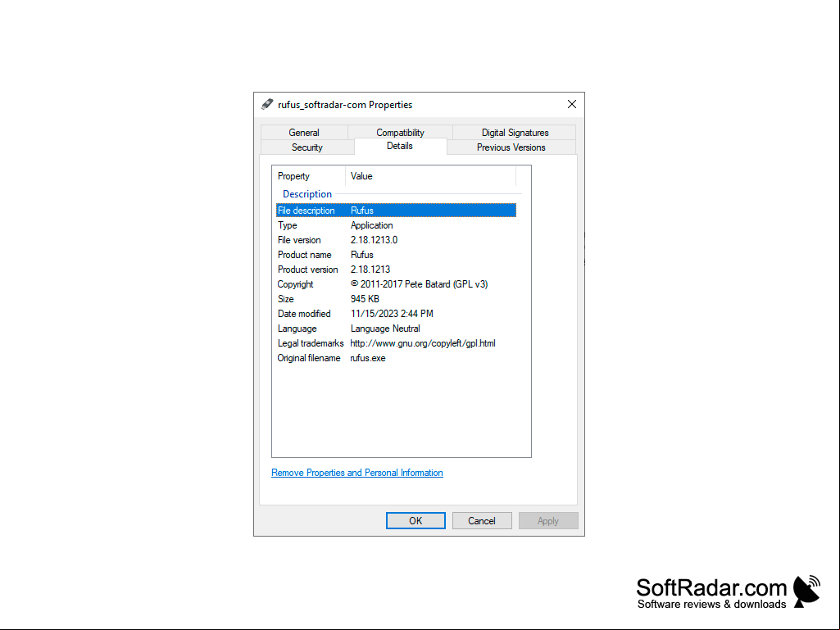View the Previous Versions tab
Screen dimensions: 840x630
[x=511, y=147]
